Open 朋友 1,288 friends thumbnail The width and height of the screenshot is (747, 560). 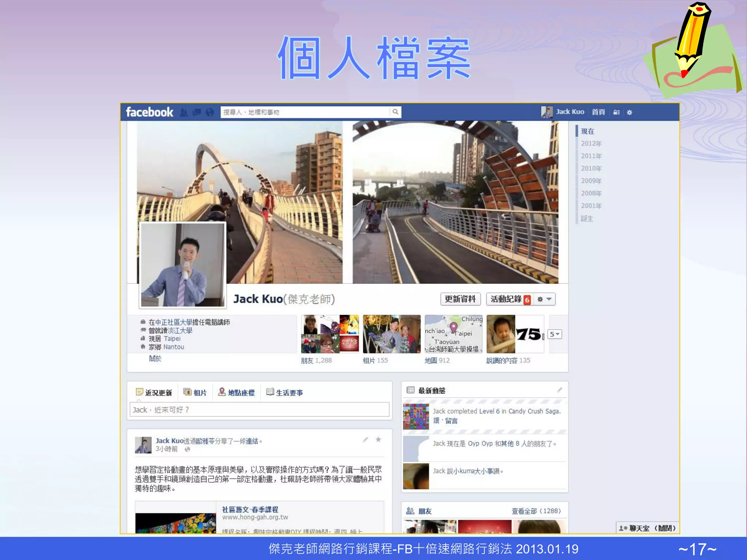tap(330, 334)
